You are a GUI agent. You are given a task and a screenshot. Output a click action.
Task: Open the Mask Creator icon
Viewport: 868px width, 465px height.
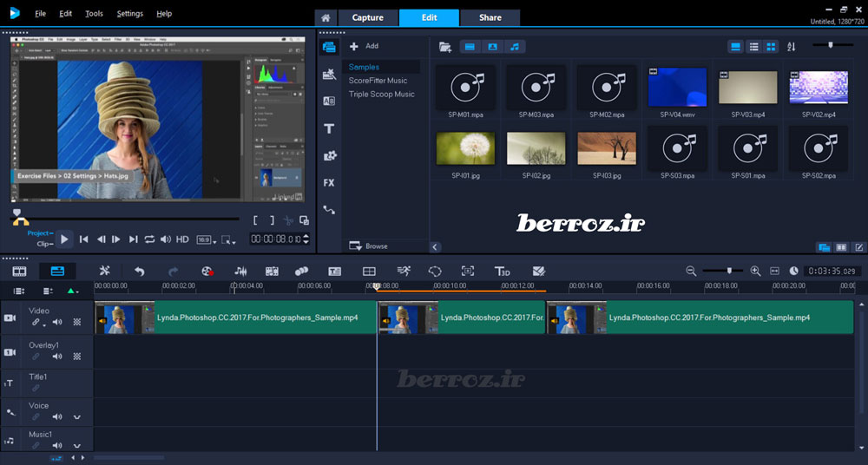[x=435, y=272]
